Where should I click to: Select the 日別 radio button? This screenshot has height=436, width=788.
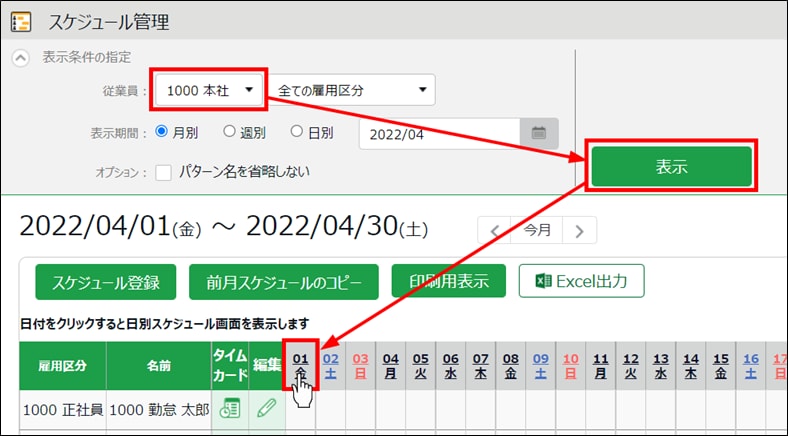(x=297, y=132)
